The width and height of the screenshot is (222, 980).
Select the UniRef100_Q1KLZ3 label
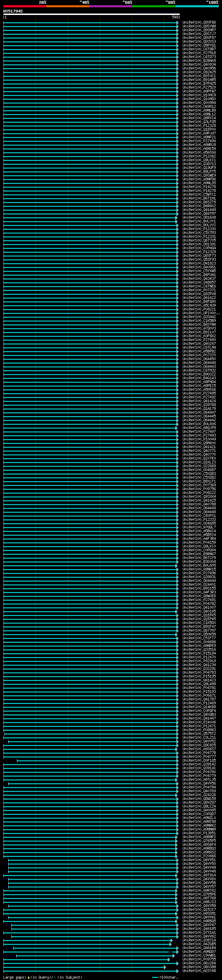(199, 462)
